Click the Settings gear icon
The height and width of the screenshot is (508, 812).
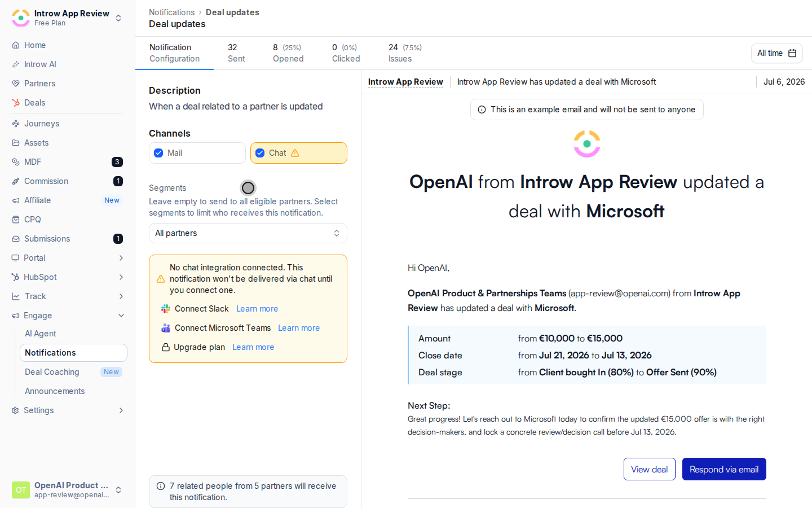(x=15, y=410)
